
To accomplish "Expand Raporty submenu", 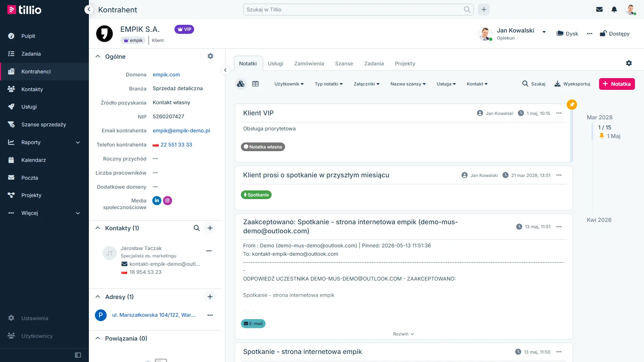I will point(78,142).
